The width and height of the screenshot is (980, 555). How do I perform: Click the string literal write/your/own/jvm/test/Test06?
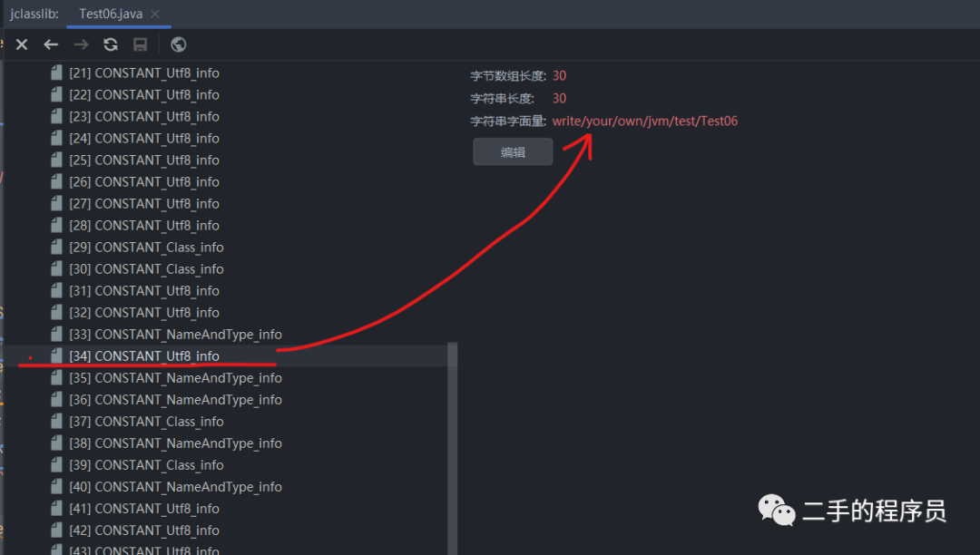[645, 122]
